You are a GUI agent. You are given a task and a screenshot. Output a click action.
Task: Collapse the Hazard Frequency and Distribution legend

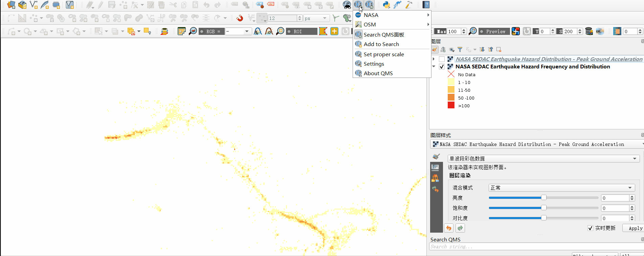(434, 67)
